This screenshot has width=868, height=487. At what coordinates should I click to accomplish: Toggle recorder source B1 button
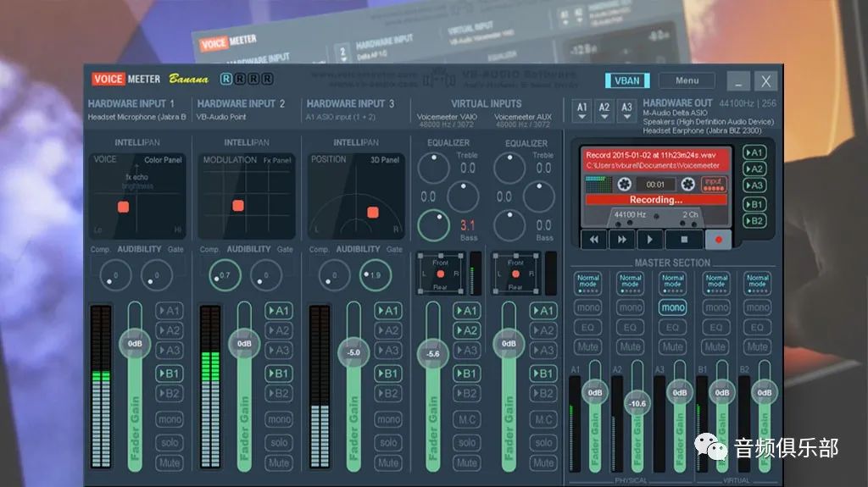[754, 204]
